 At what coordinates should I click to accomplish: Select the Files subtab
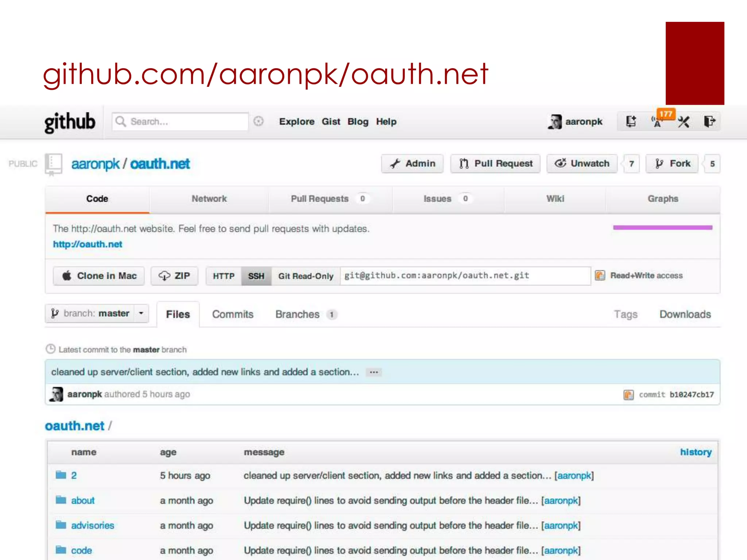point(178,314)
